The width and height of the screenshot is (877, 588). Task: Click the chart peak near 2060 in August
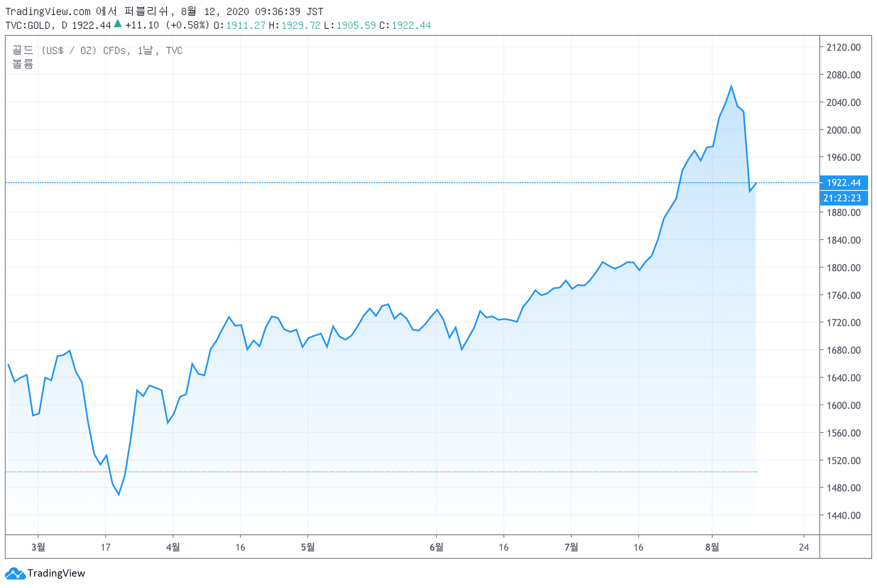(x=731, y=86)
